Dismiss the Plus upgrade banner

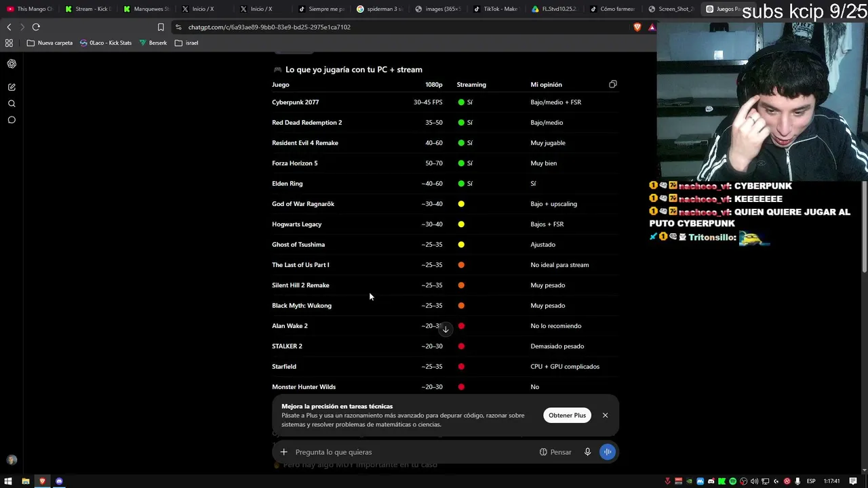coord(605,415)
